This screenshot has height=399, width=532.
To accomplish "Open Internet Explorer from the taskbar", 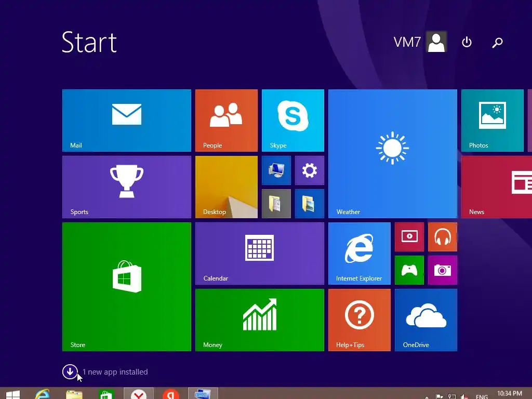I will (x=43, y=394).
